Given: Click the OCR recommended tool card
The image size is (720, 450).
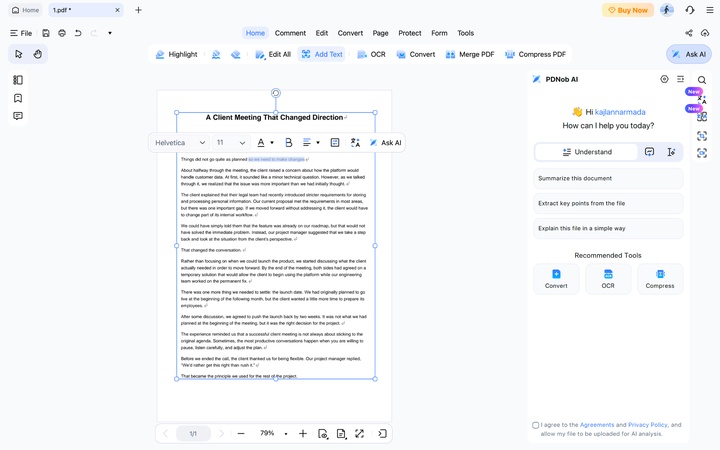Looking at the screenshot, I should [608, 279].
